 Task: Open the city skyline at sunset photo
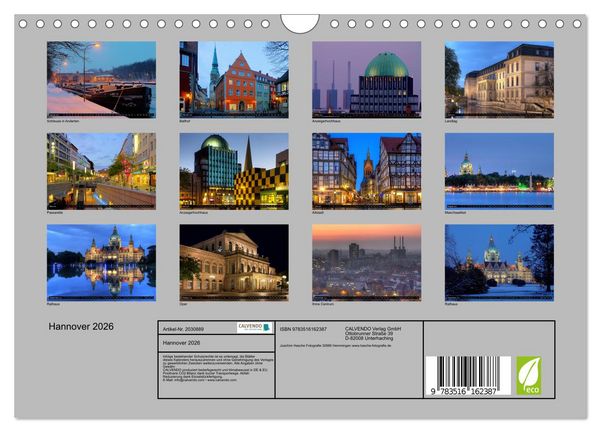(x=367, y=262)
